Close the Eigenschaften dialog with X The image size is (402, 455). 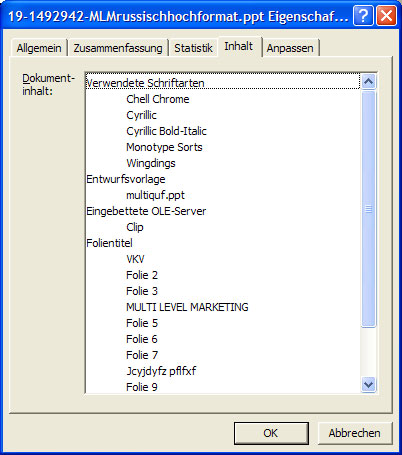pos(386,15)
